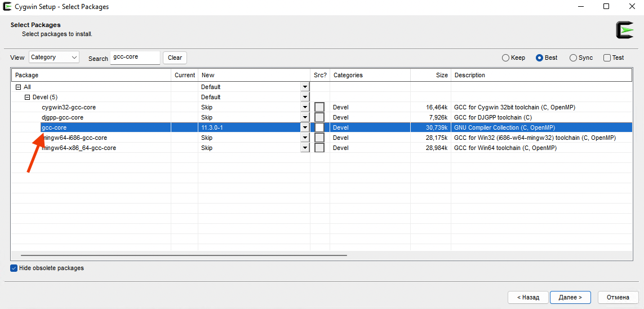The height and width of the screenshot is (309, 644).
Task: Enable the Test checkbox
Action: (x=607, y=58)
